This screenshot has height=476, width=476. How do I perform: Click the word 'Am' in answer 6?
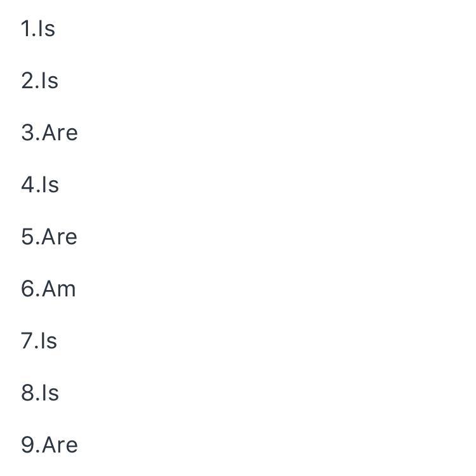tap(60, 289)
